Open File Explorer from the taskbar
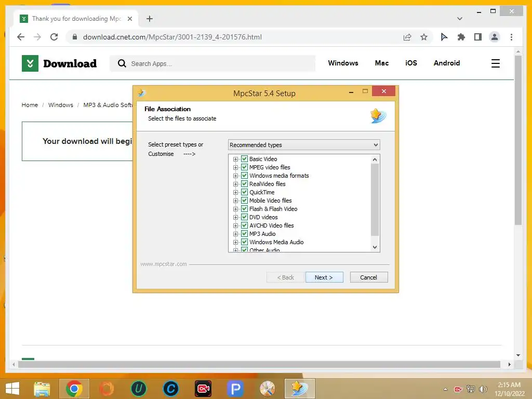The height and width of the screenshot is (399, 532). [42, 389]
